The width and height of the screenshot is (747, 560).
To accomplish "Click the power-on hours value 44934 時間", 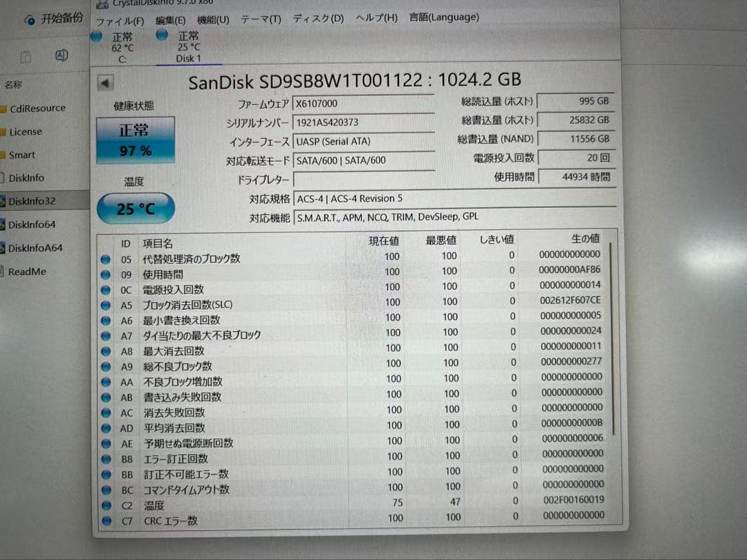I will (578, 177).
